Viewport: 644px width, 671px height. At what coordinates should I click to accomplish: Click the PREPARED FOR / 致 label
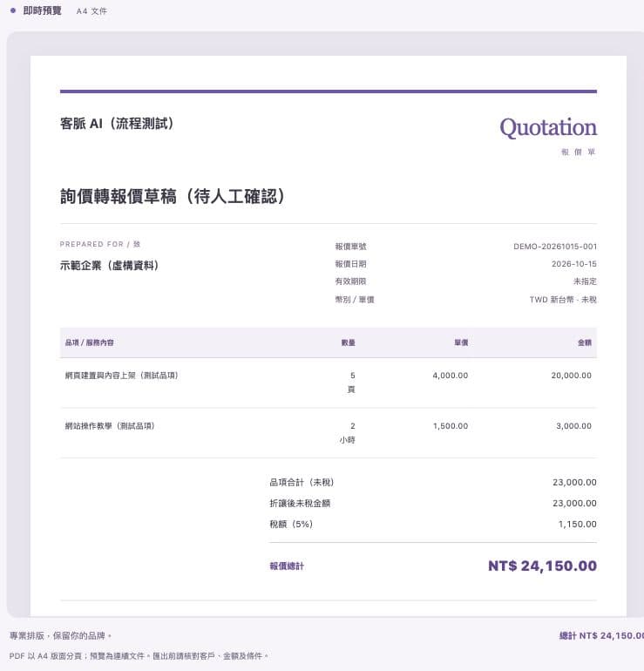click(x=100, y=244)
